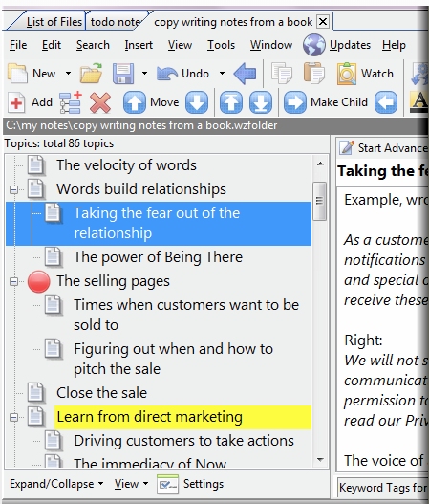Collapse the Words build relationships node
The width and height of the screenshot is (429, 504).
coord(13,189)
